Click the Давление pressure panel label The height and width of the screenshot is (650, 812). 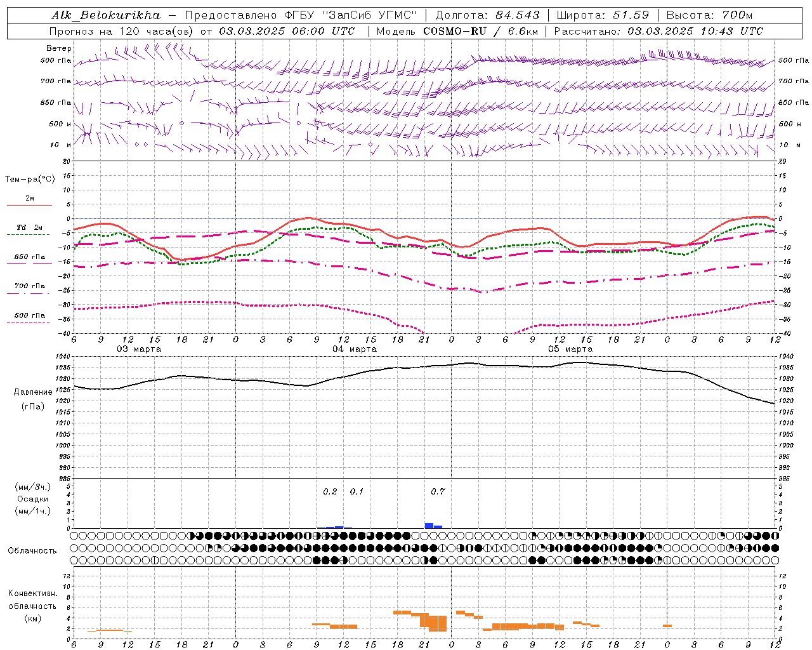(33, 392)
